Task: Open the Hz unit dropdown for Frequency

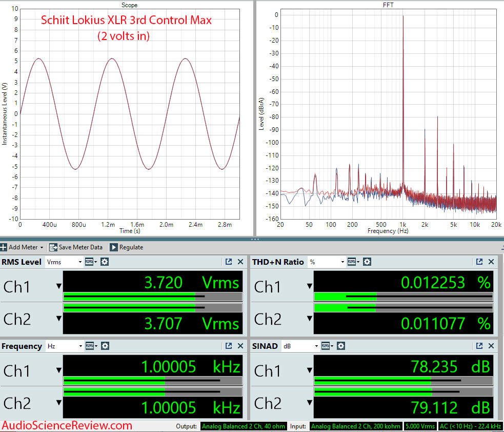Action: point(64,346)
